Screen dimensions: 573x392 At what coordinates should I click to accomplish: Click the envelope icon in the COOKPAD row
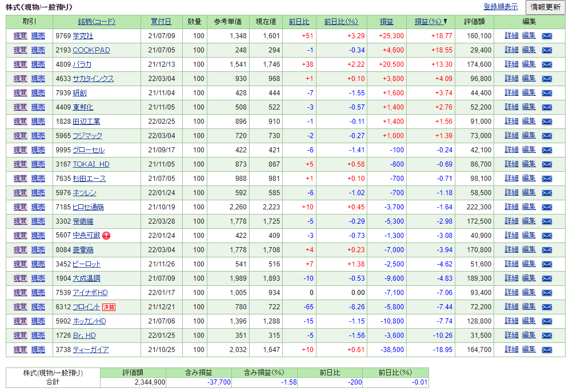pos(547,50)
